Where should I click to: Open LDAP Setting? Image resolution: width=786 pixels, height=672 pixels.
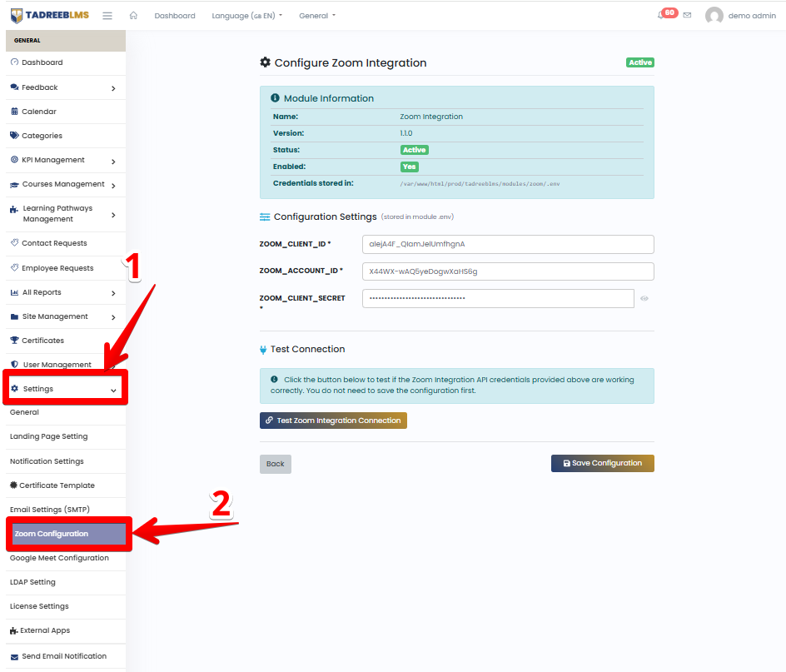click(x=32, y=582)
